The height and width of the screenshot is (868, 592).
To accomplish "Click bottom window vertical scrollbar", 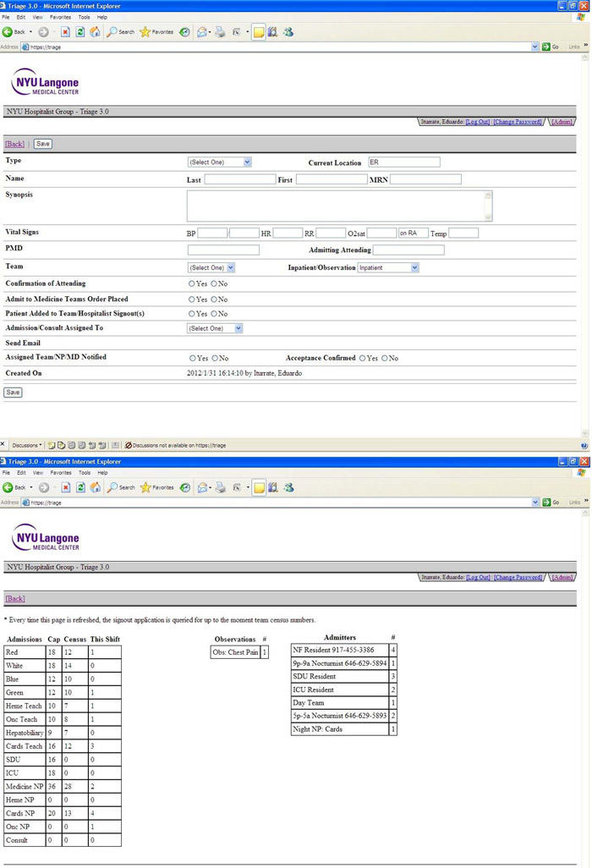I will click(585, 688).
